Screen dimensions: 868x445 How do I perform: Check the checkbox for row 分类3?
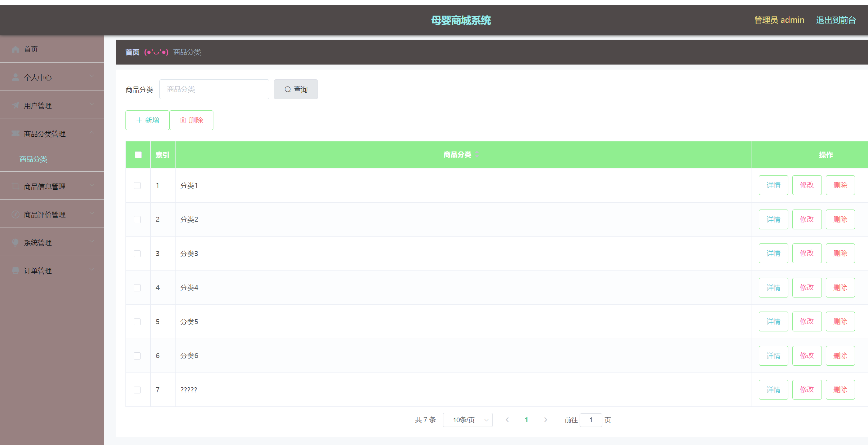coord(137,254)
